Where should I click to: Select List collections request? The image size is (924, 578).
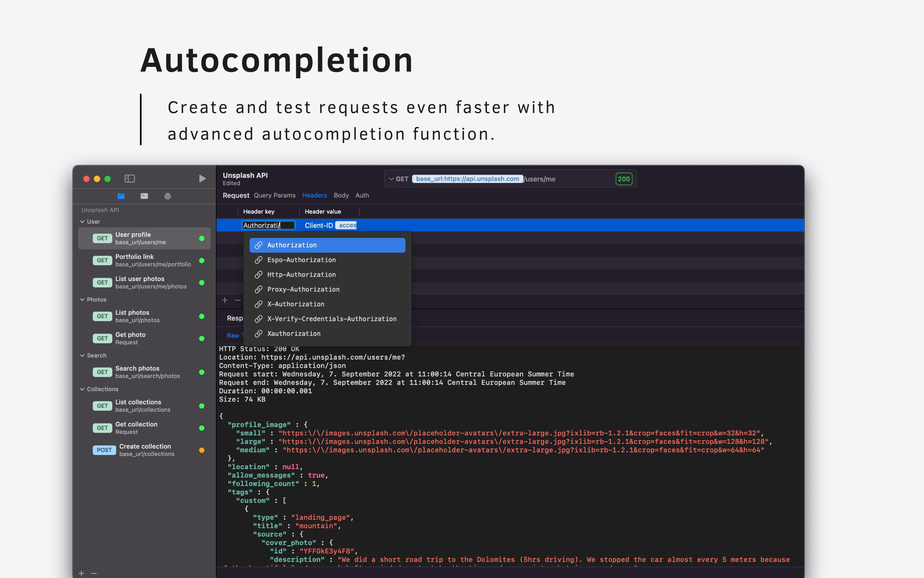(144, 406)
